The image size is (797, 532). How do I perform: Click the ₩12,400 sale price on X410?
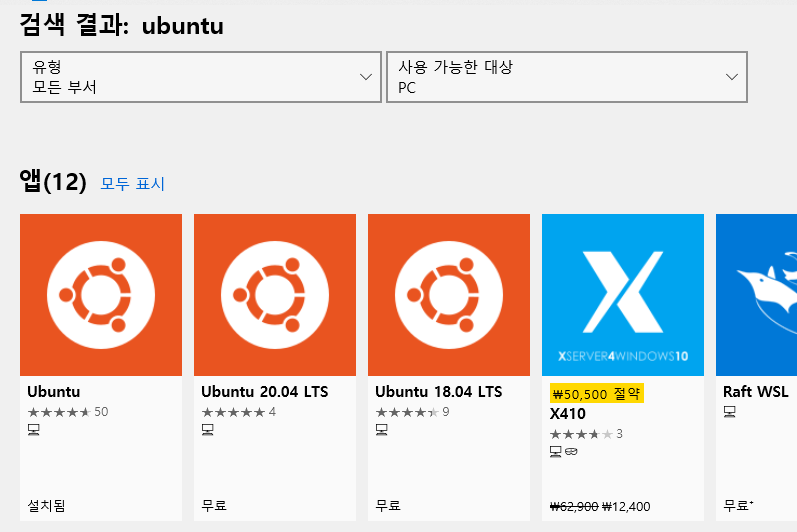(626, 507)
